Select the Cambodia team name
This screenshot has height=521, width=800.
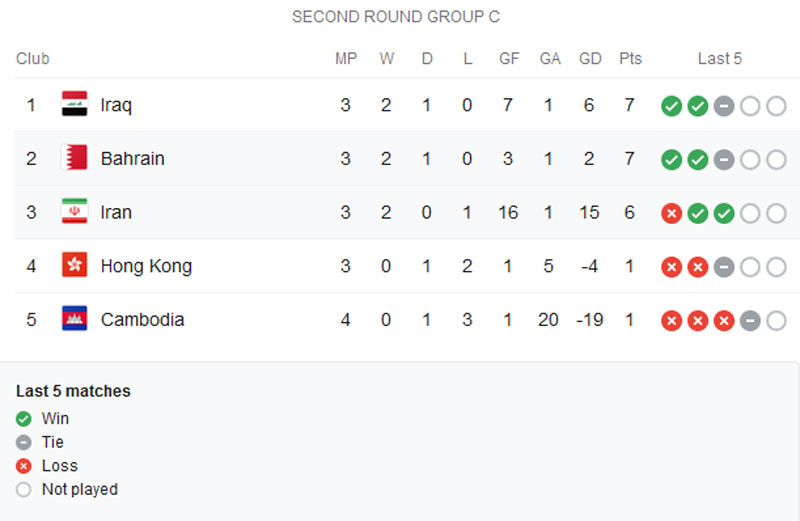point(142,319)
